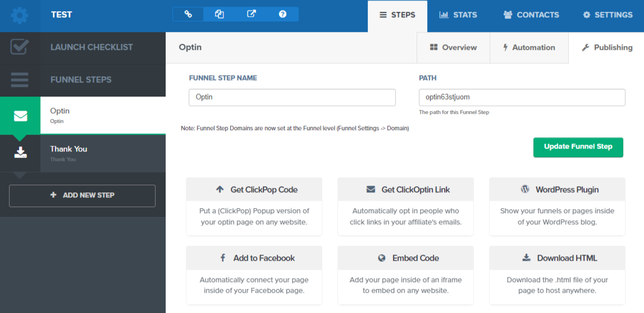The width and height of the screenshot is (644, 313).
Task: Click 'Download the .html file' description
Action: pos(558,285)
